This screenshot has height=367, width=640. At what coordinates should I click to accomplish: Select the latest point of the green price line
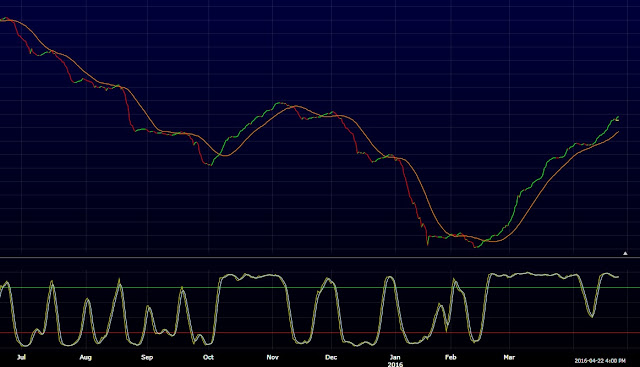[618, 118]
